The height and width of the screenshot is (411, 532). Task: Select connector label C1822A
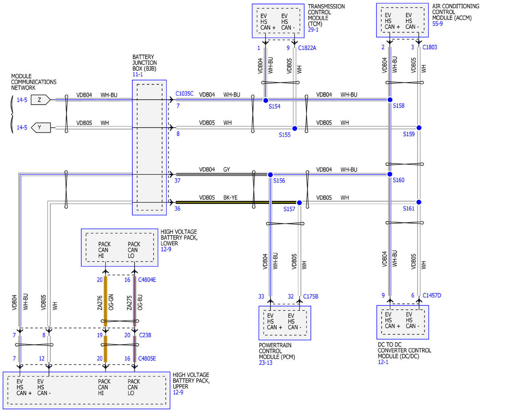(x=307, y=47)
